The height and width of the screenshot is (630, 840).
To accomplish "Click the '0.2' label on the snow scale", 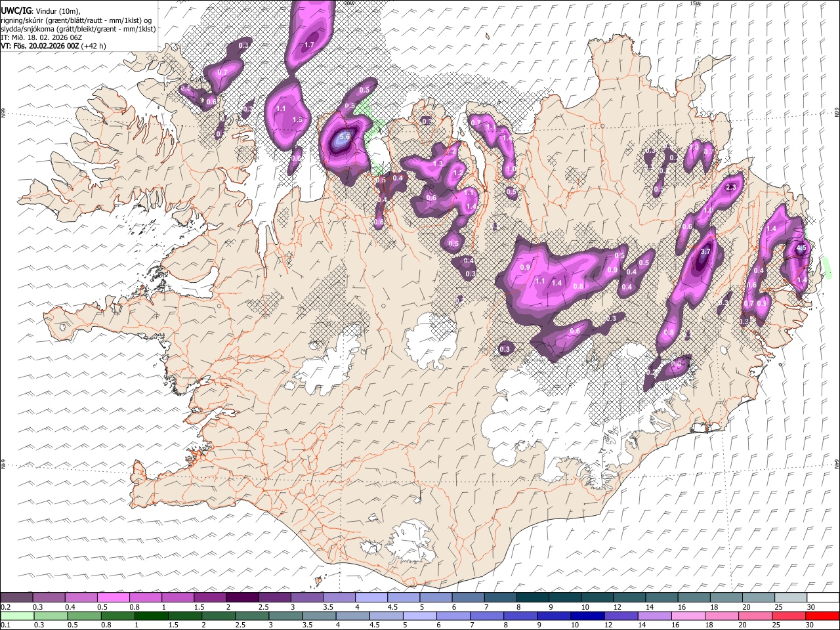I will [x=5, y=607].
